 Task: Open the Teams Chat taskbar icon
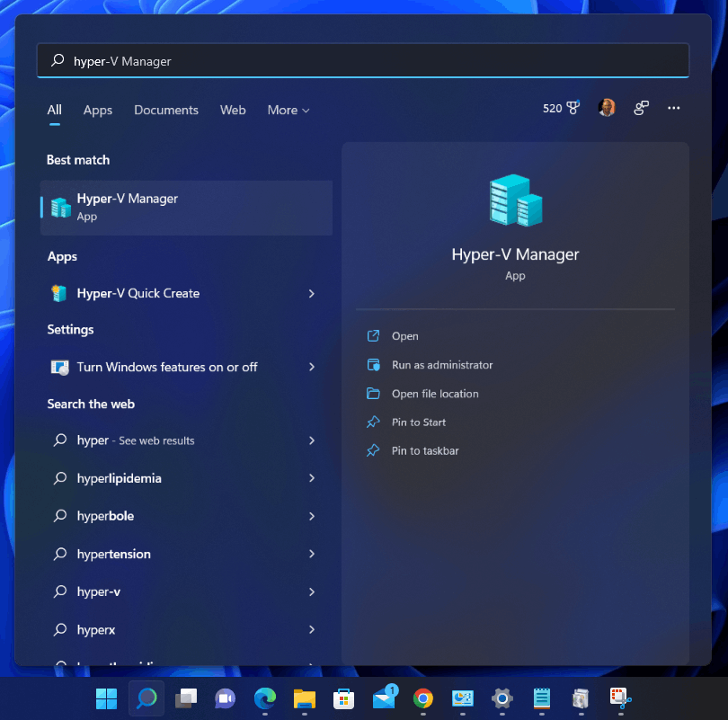tap(226, 698)
